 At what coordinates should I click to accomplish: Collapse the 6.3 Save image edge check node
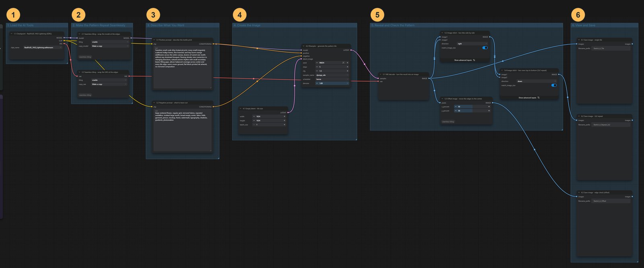point(579,193)
